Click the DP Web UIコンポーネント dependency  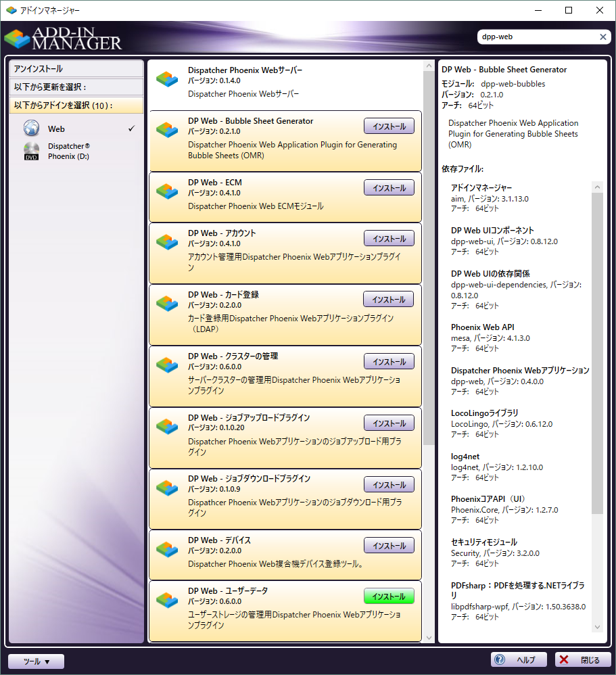[504, 241]
